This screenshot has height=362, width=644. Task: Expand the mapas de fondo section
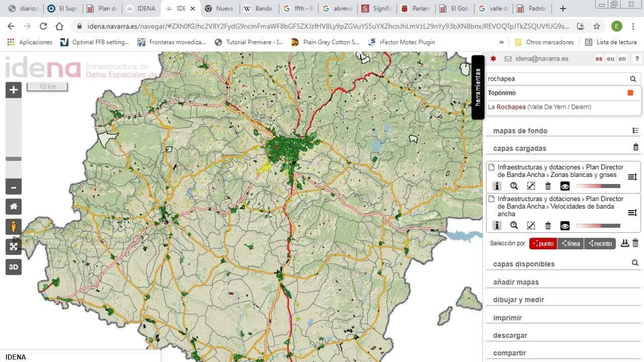tap(520, 131)
